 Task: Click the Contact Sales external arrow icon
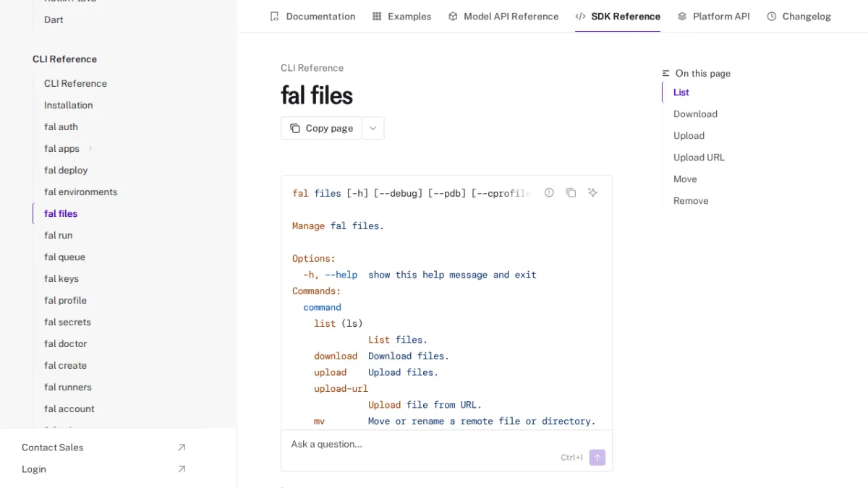click(x=182, y=448)
